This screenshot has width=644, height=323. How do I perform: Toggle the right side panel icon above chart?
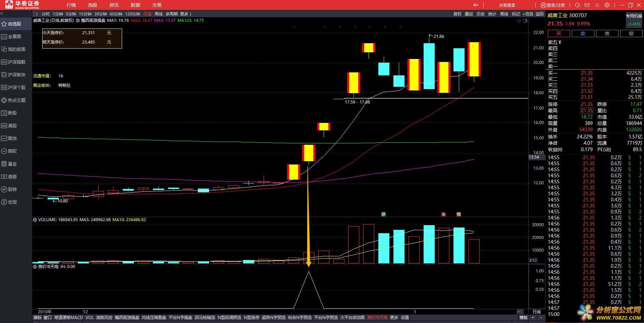click(x=525, y=20)
